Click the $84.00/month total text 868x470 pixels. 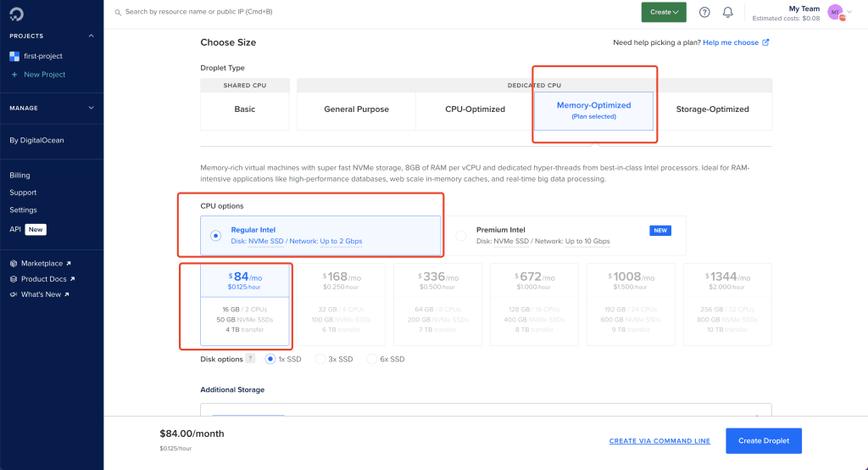192,434
